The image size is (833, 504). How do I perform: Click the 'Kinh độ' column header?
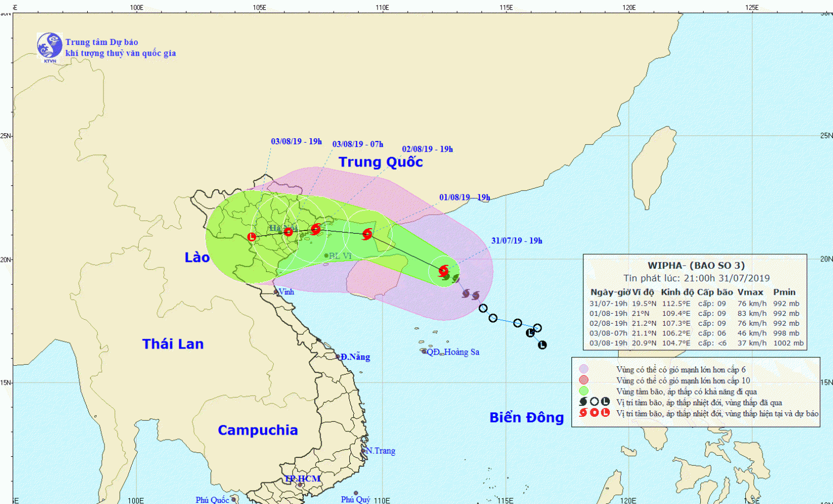pos(678,292)
